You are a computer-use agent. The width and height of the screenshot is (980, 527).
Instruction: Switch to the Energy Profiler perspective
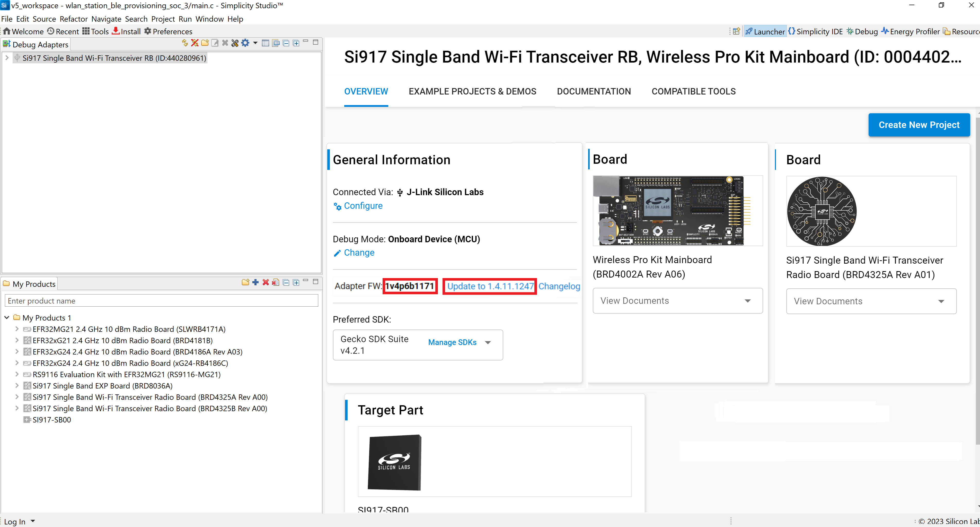click(911, 31)
